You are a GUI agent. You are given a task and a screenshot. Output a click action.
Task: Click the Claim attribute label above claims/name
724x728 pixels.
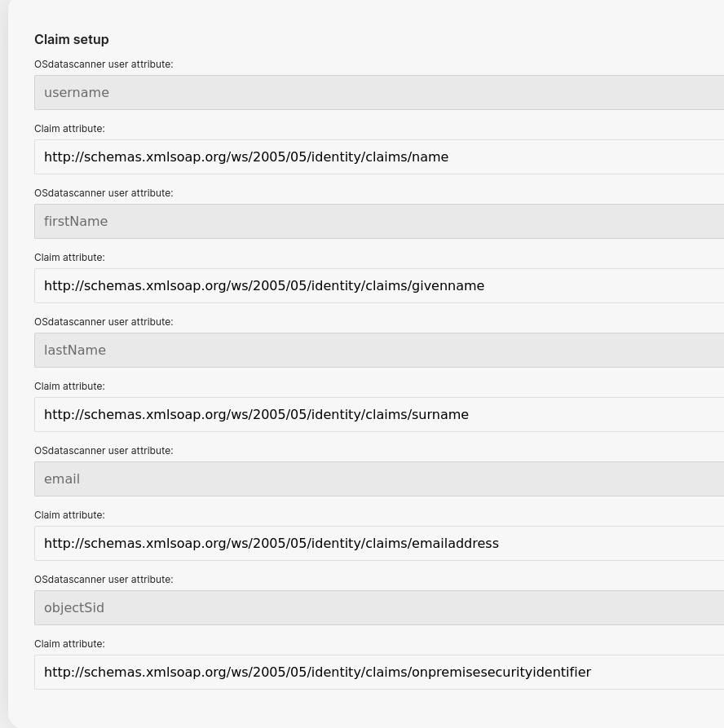click(x=69, y=129)
